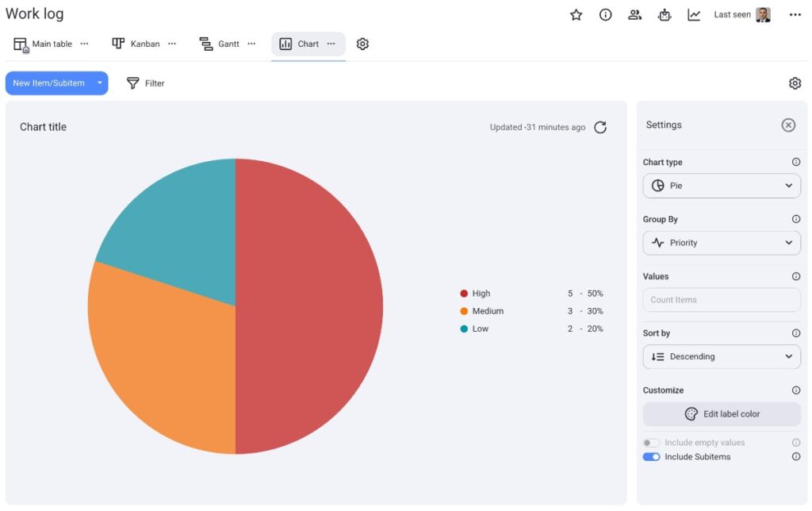Click the Count Items values field

pos(722,300)
